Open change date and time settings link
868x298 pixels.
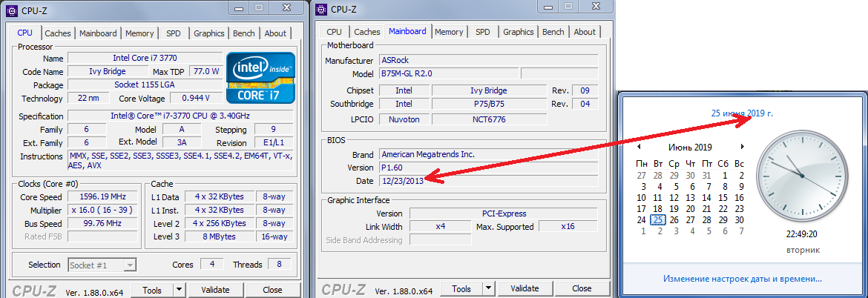(x=743, y=279)
